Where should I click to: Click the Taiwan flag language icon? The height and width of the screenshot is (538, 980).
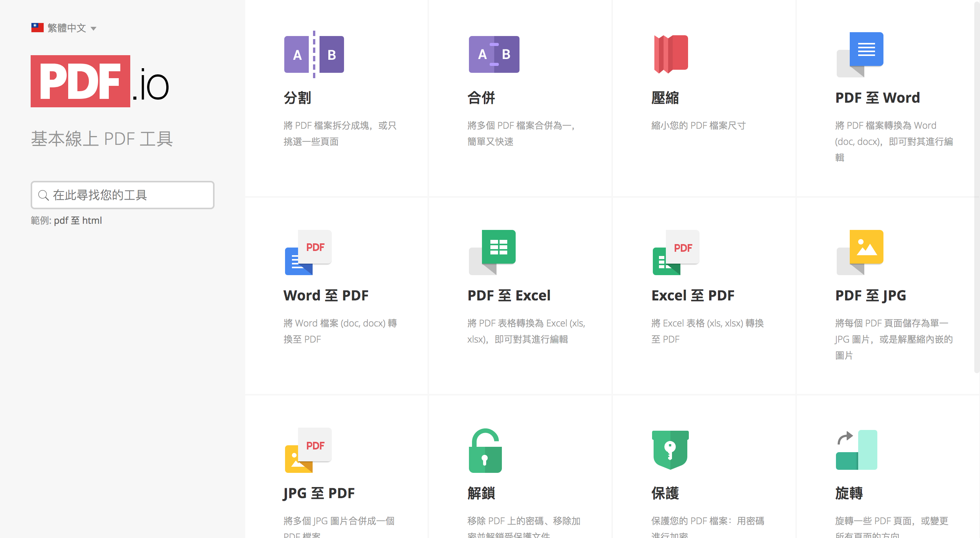[38, 28]
